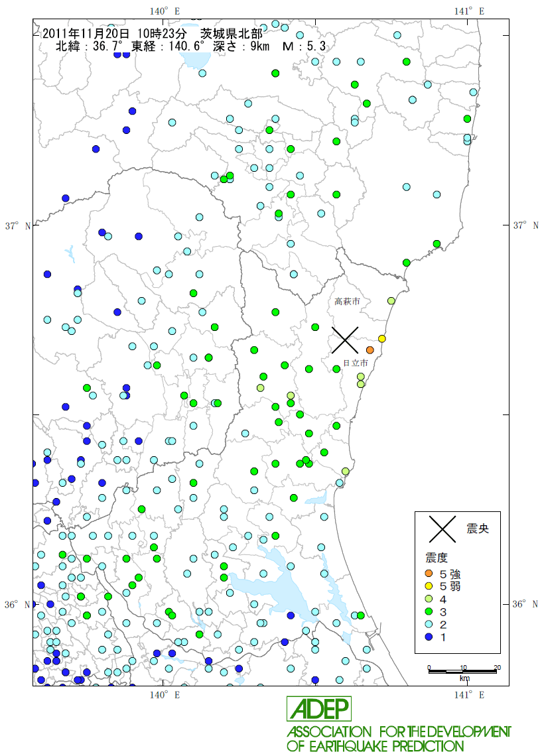542x756 pixels.
Task: Click the 36° N label on right edge
Action: coord(525,604)
